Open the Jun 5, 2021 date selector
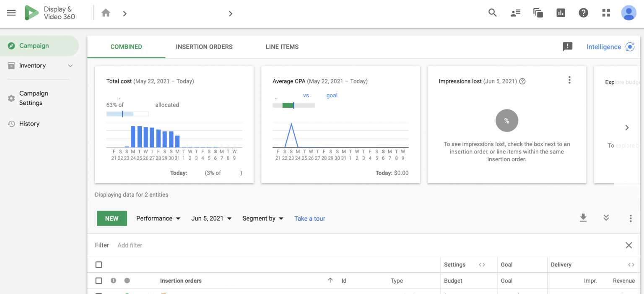Screen dimensions: 644x294 pos(211,218)
